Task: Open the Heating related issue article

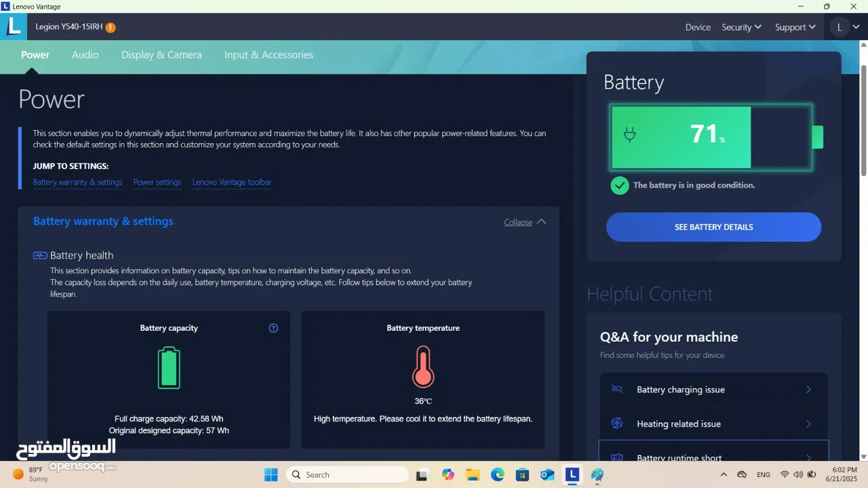Action: [x=713, y=424]
